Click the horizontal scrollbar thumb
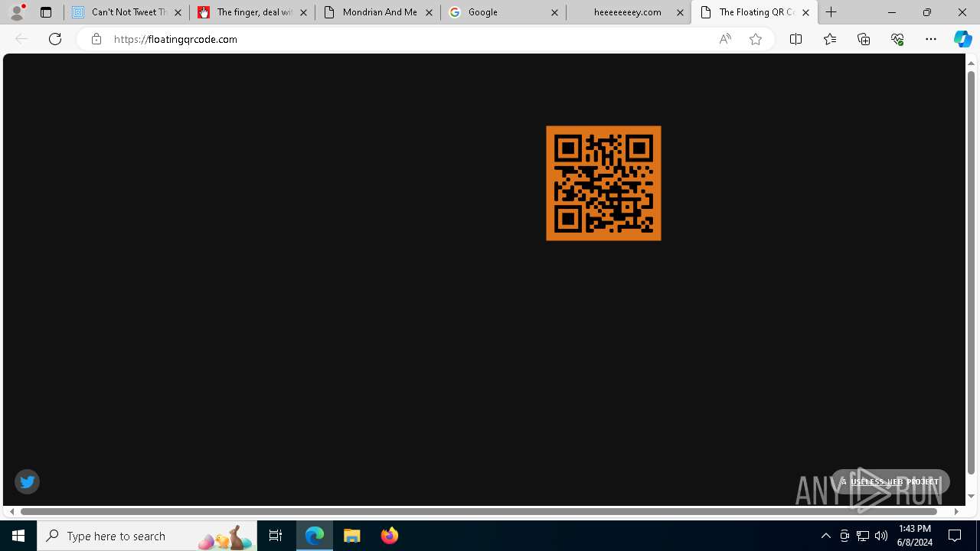Image resolution: width=980 pixels, height=551 pixels. coord(479,511)
